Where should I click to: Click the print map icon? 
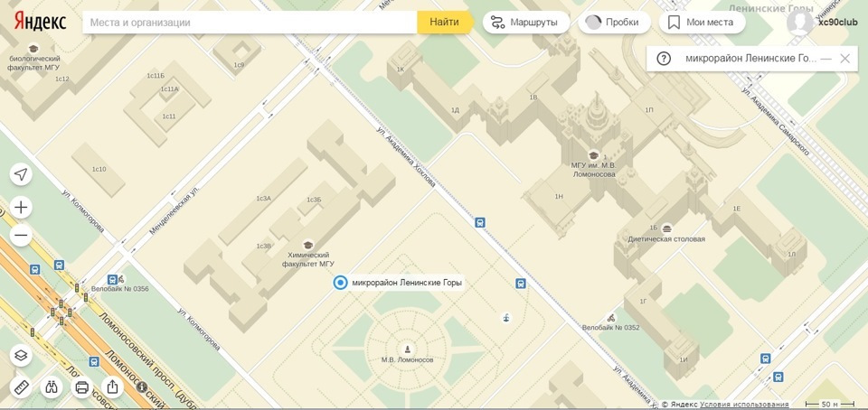(82, 387)
